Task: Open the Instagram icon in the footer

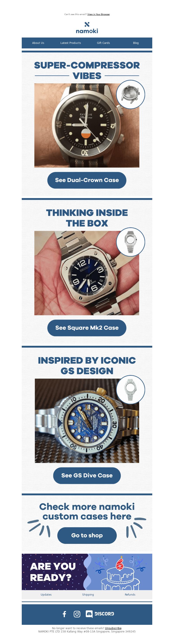Action: pos(77,614)
